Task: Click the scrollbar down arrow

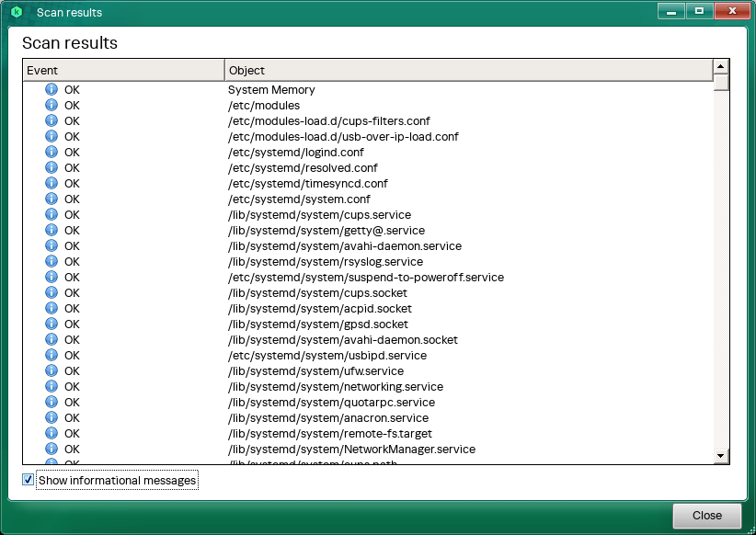Action: click(x=721, y=456)
